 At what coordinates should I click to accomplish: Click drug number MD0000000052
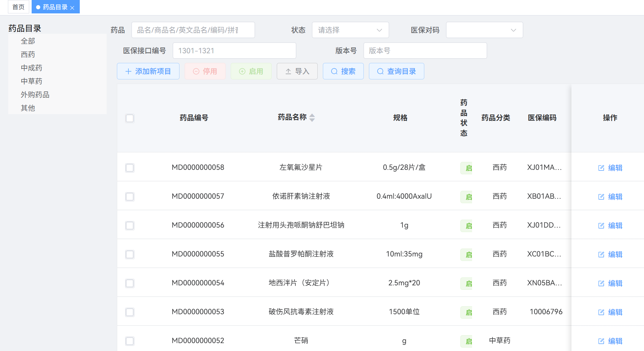(198, 341)
